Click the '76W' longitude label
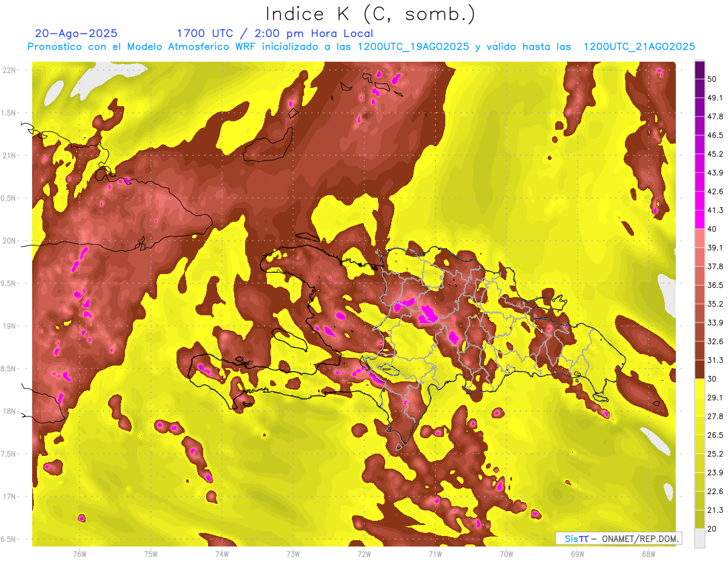This screenshot has height=562, width=728. click(79, 554)
